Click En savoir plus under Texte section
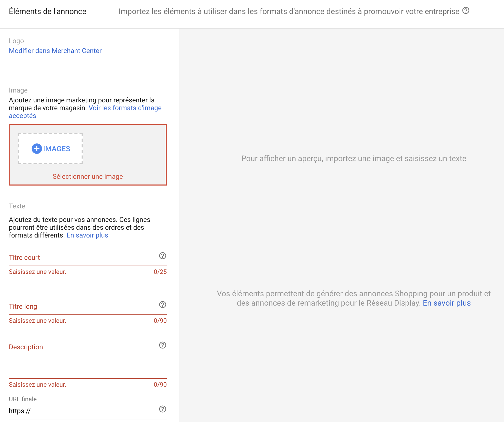 87,235
